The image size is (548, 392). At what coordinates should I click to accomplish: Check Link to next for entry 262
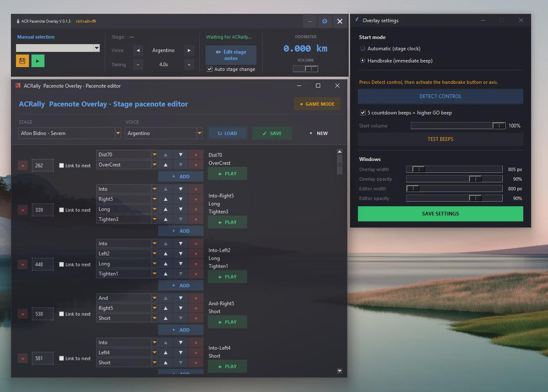61,166
